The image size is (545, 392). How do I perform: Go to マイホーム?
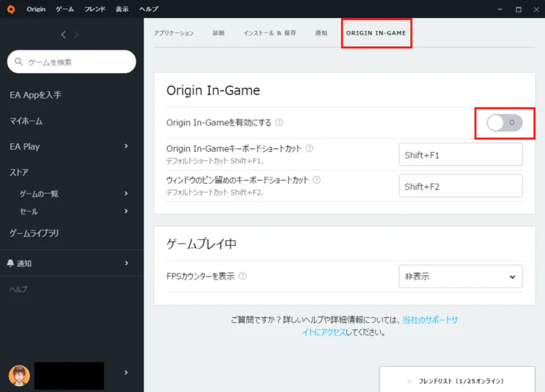coord(26,121)
